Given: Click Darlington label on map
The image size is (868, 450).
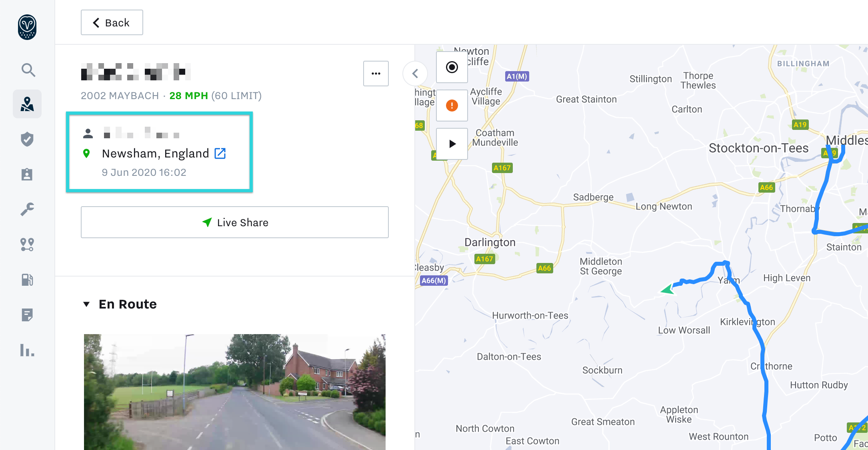Looking at the screenshot, I should (x=490, y=242).
